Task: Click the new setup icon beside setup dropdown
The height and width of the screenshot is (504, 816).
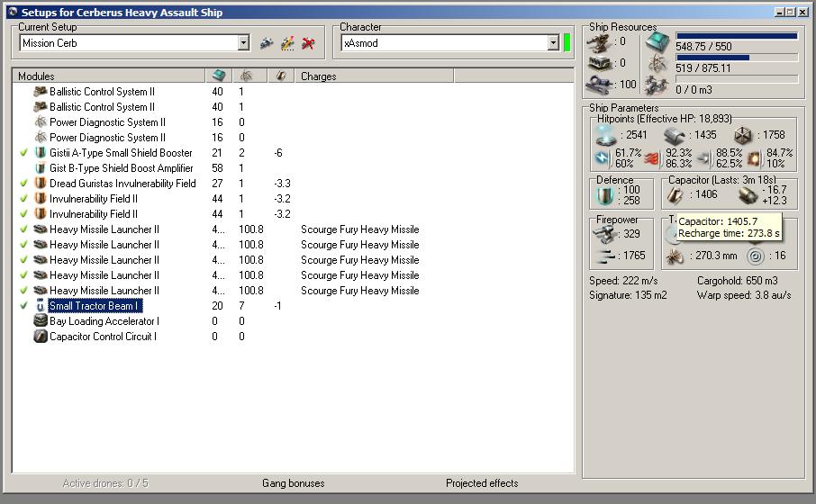Action: (x=267, y=43)
